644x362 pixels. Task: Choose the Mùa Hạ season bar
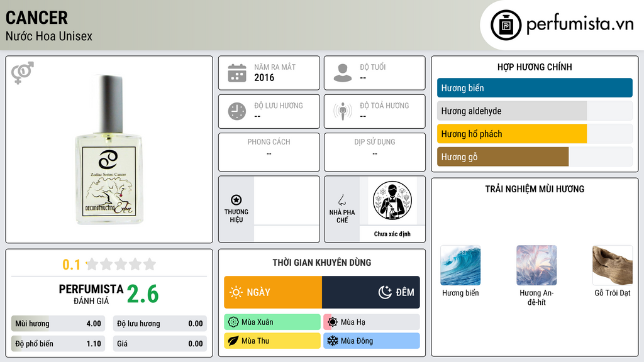point(372,322)
